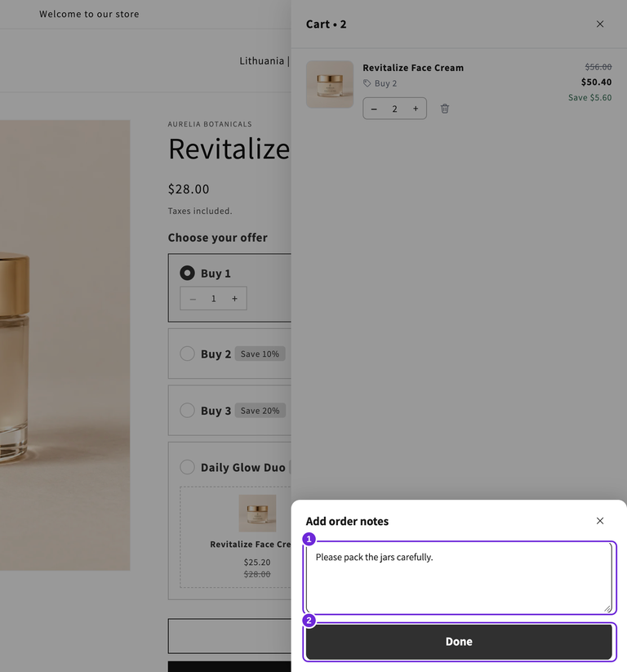627x672 pixels.
Task: Click the cart quantity value 2
Action: coord(394,109)
